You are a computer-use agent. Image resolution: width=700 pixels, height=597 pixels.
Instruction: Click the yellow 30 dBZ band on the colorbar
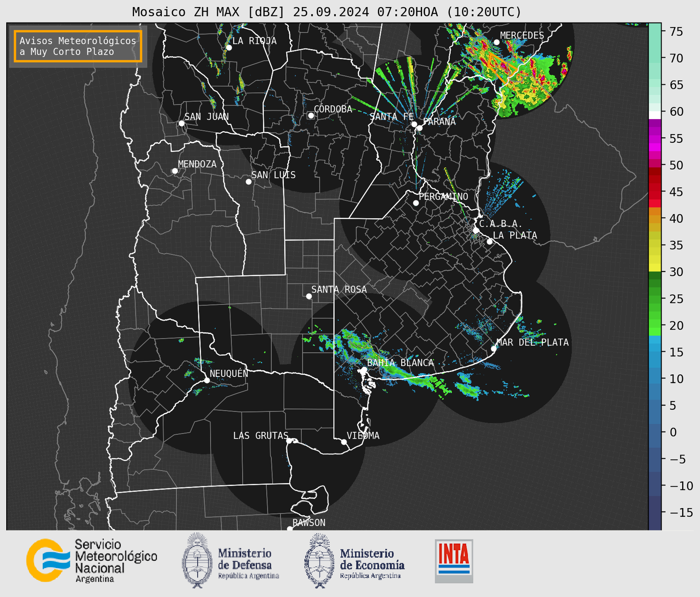tap(655, 268)
